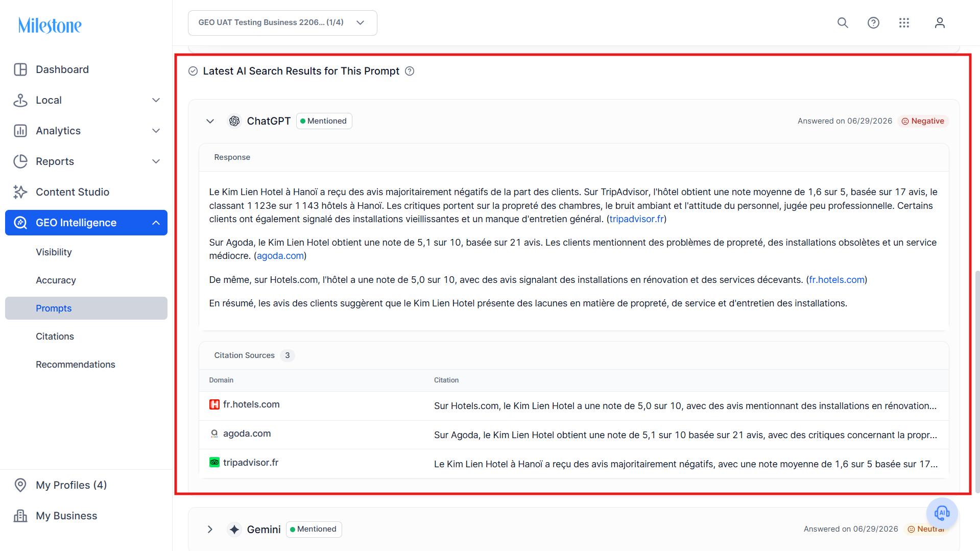This screenshot has height=551, width=980.
Task: Open the business selector dropdown
Action: tap(282, 23)
